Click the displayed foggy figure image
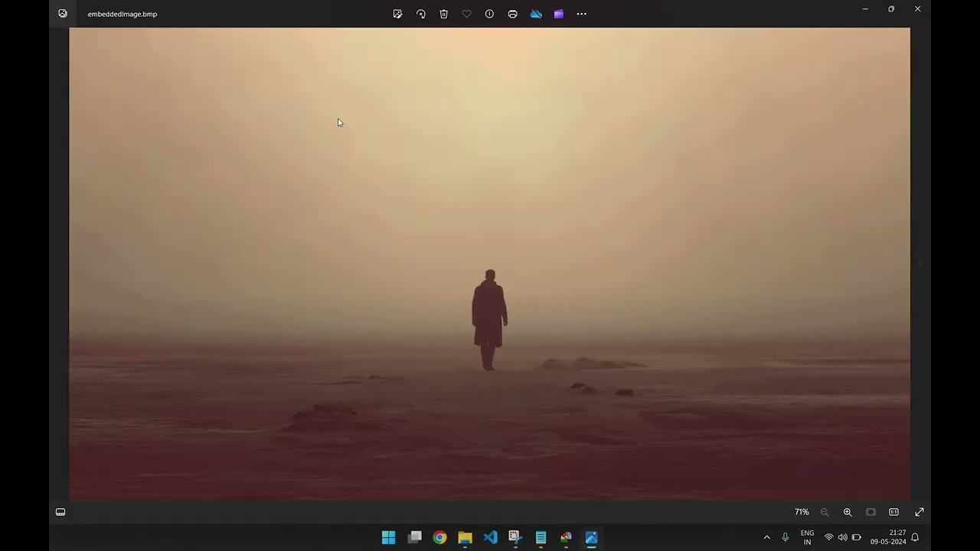Image resolution: width=980 pixels, height=551 pixels. 489,264
